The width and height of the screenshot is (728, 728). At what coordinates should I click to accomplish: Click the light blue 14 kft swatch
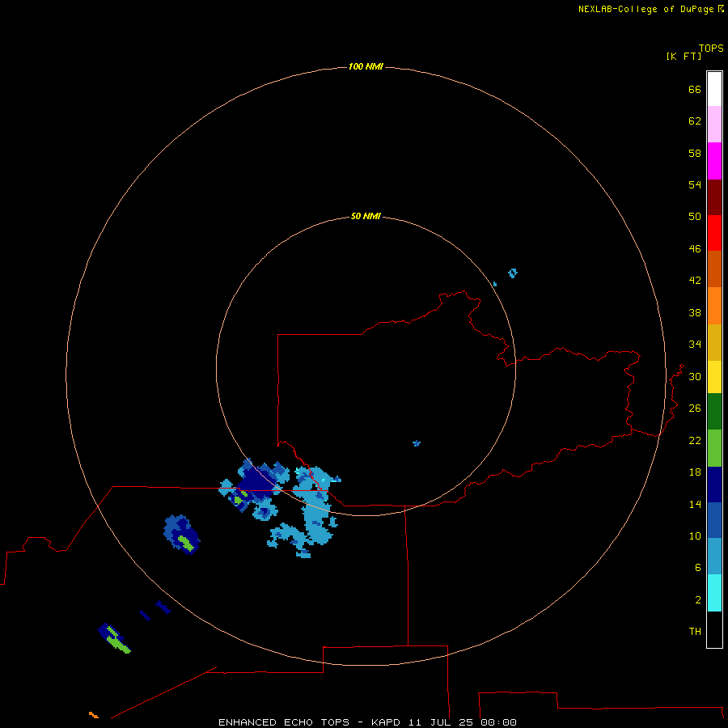714,556
